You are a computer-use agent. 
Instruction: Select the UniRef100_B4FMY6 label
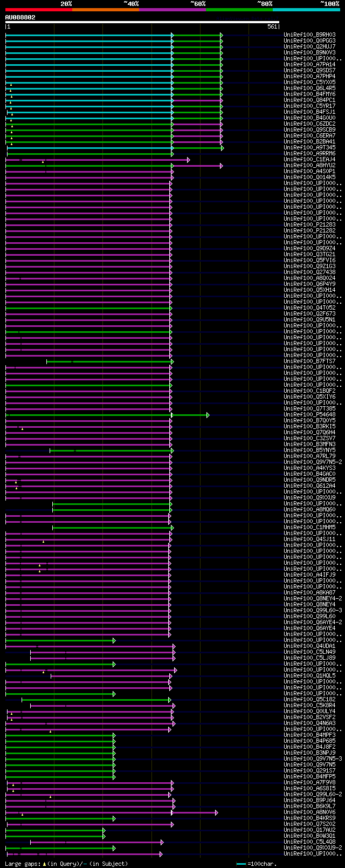coord(310,94)
